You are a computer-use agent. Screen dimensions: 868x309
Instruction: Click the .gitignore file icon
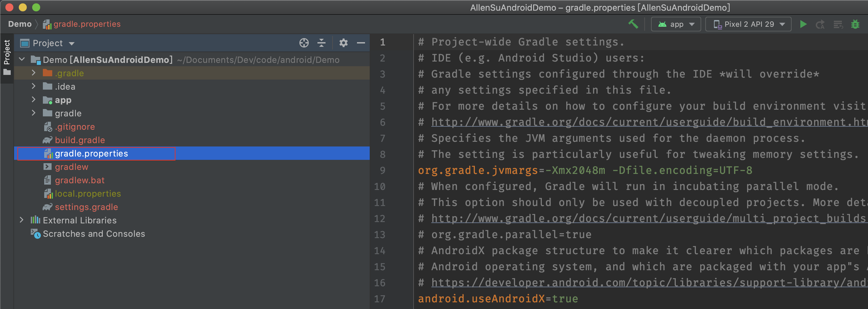48,127
